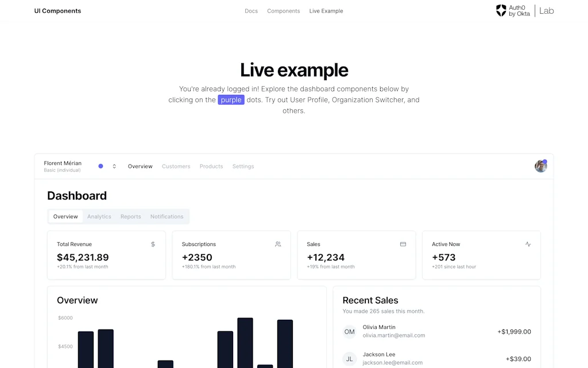Select Products in the dashboard navigation
This screenshot has height=368, width=588.
(211, 166)
